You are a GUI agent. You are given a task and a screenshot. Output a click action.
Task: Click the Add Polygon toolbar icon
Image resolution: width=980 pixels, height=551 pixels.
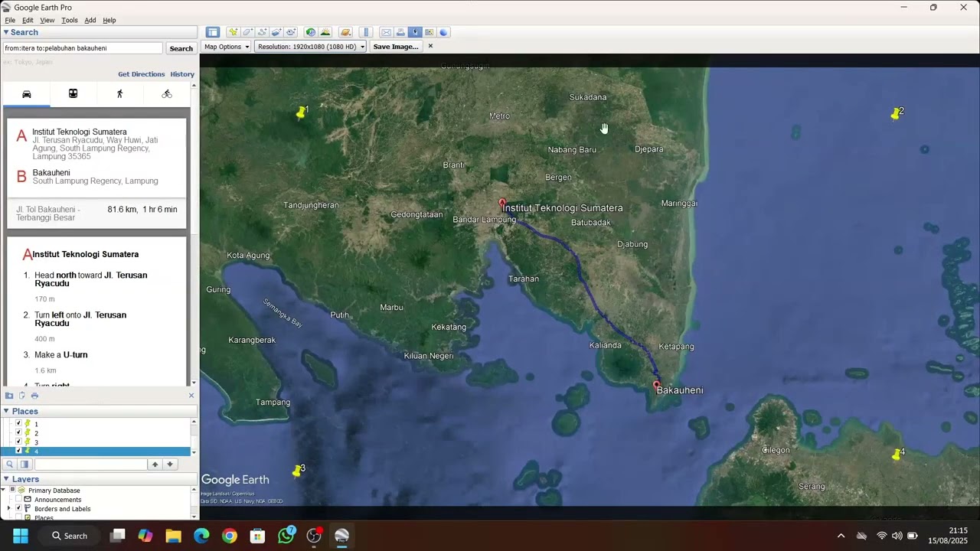[248, 32]
